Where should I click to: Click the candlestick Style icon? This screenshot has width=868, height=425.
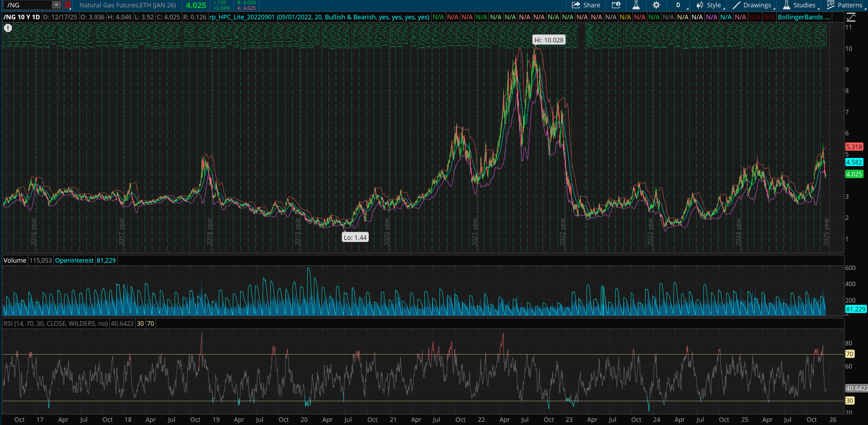(700, 5)
